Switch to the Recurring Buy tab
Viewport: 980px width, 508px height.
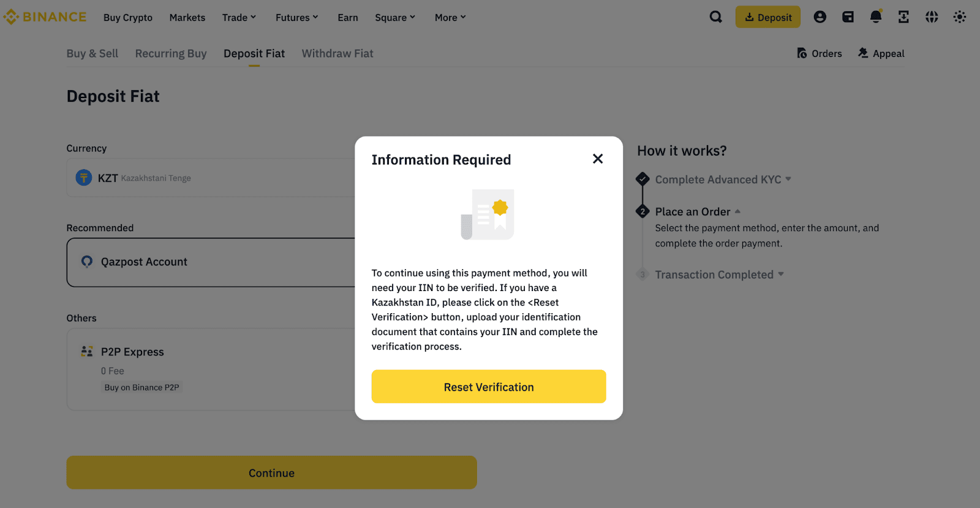[x=171, y=54]
